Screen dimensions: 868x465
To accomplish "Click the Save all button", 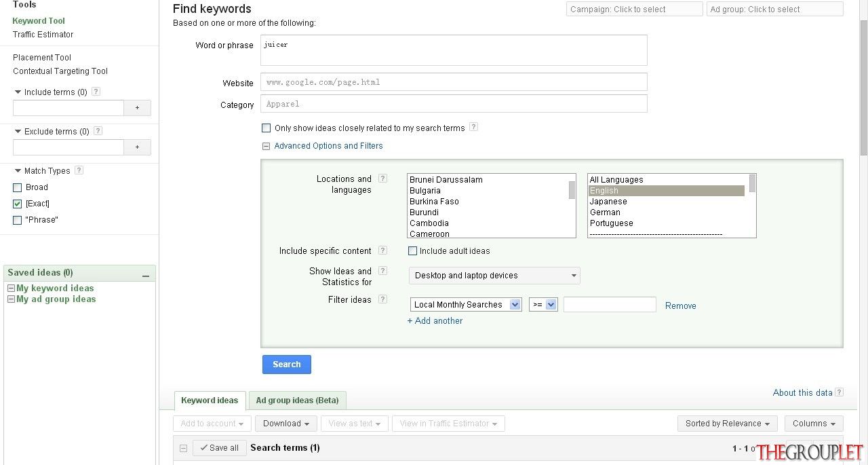I will (x=219, y=448).
